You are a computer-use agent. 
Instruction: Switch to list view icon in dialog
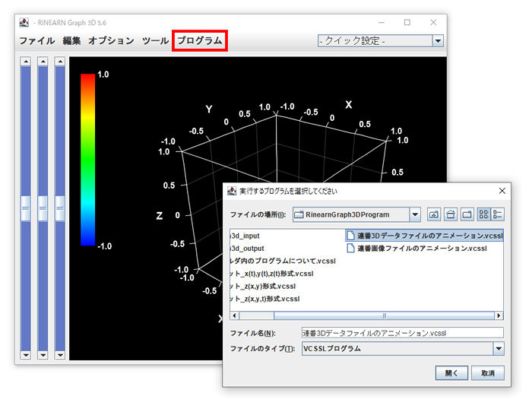coord(484,214)
